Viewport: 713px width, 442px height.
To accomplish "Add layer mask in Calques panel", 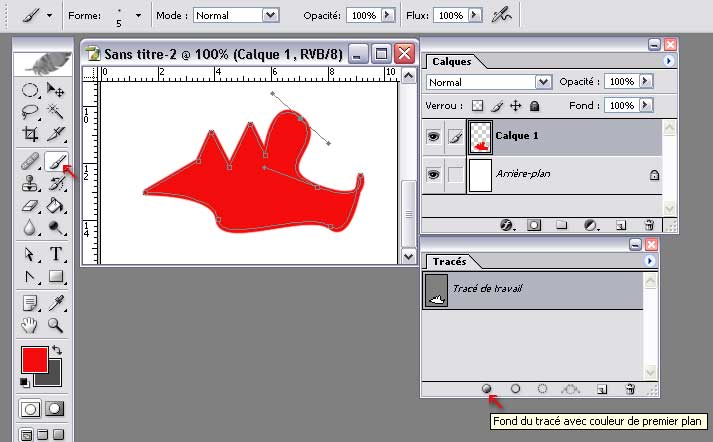I will pyautogui.click(x=534, y=225).
